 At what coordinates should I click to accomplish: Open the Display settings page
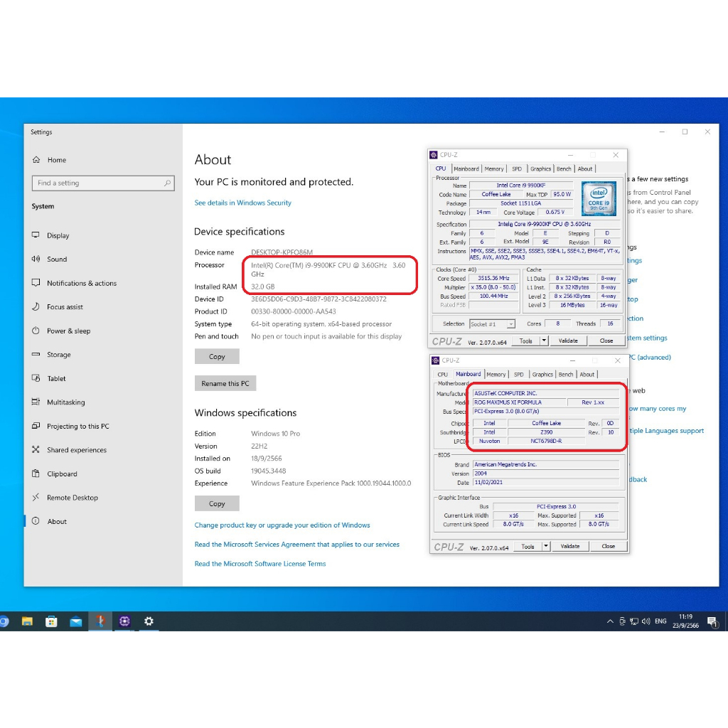point(58,235)
